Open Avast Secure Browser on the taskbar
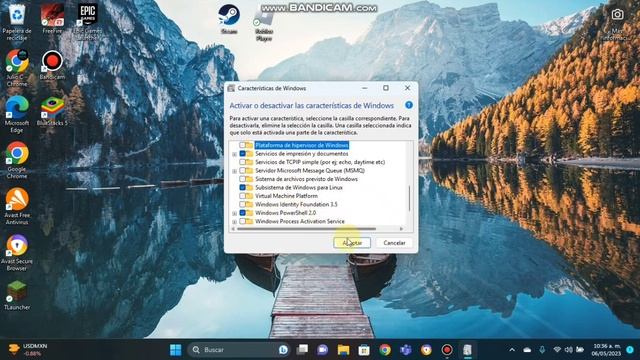The image size is (640, 360). point(426,350)
